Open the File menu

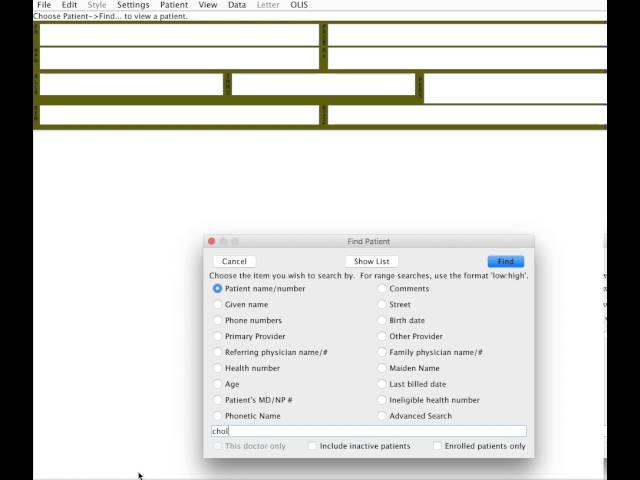44,5
